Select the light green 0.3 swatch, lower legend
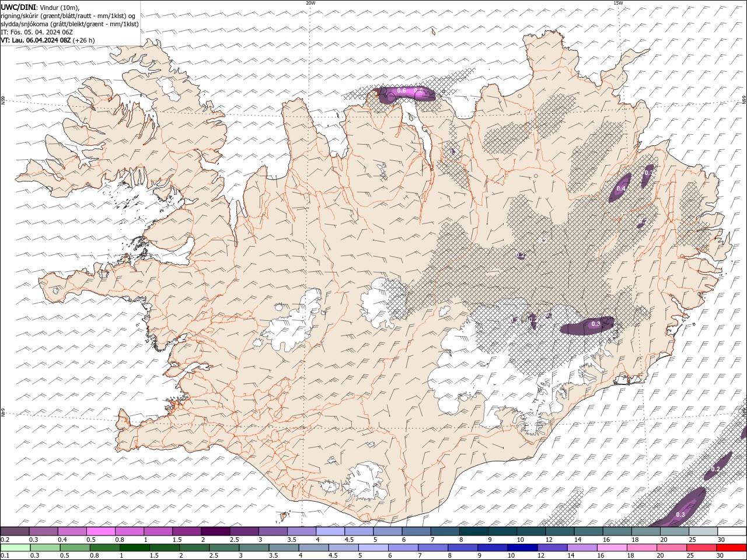 45,547
